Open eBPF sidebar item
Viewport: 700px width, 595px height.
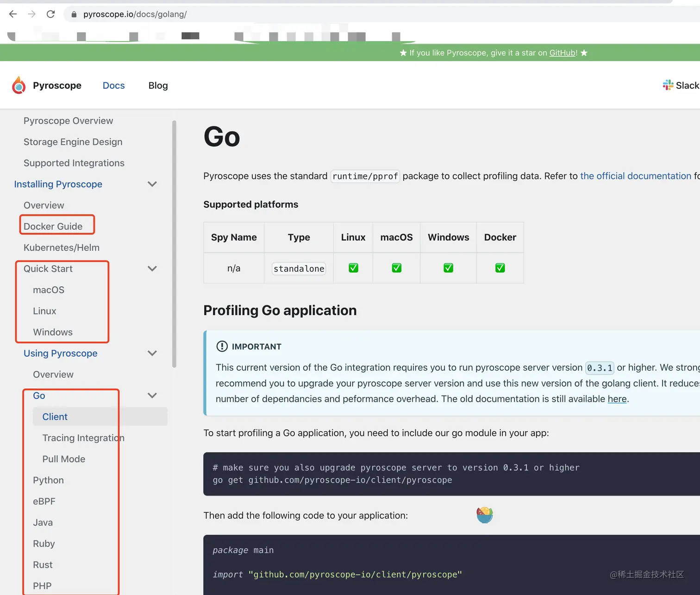44,502
